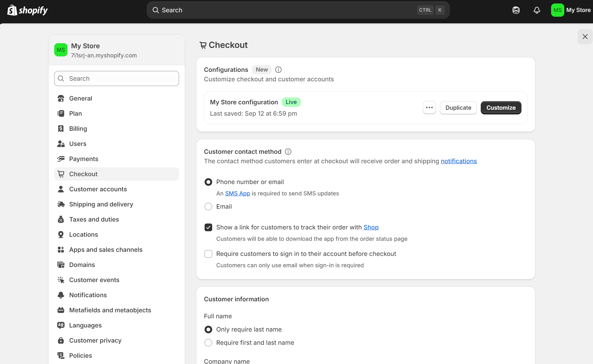The height and width of the screenshot is (364, 593).
Task: Go to Users settings
Action: pos(117,144)
